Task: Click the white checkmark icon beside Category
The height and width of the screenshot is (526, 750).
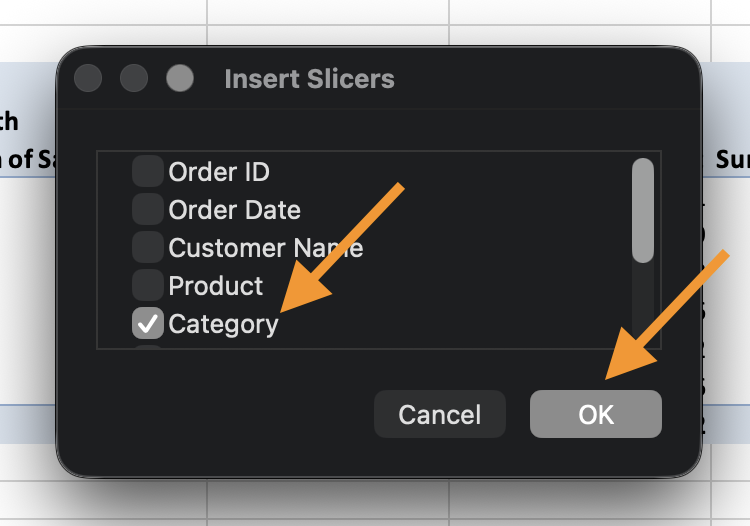Action: (x=148, y=324)
